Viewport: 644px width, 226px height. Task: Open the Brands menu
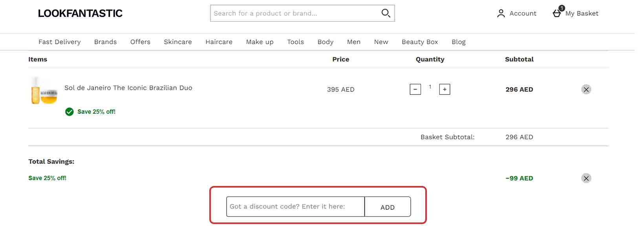pyautogui.click(x=105, y=42)
